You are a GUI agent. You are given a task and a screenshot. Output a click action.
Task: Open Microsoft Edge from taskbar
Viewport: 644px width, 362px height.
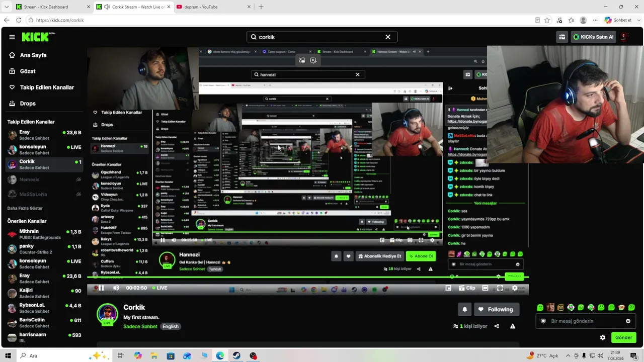220,356
